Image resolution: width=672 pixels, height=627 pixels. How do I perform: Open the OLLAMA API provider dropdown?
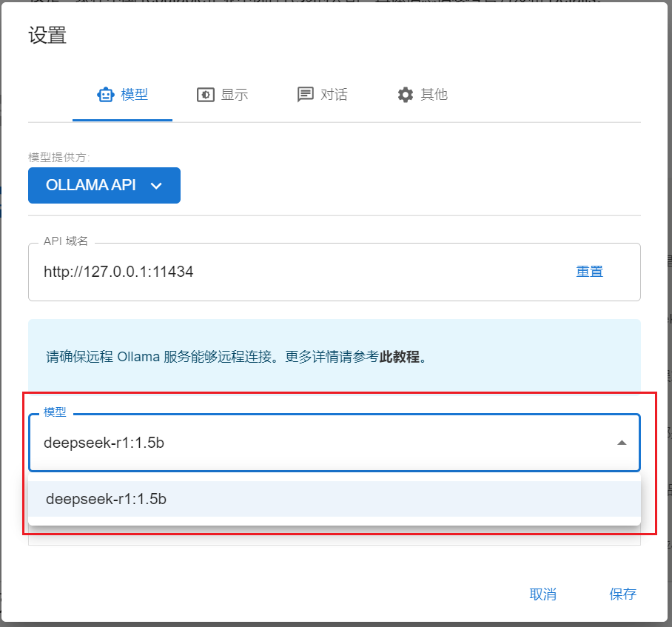pos(104,185)
